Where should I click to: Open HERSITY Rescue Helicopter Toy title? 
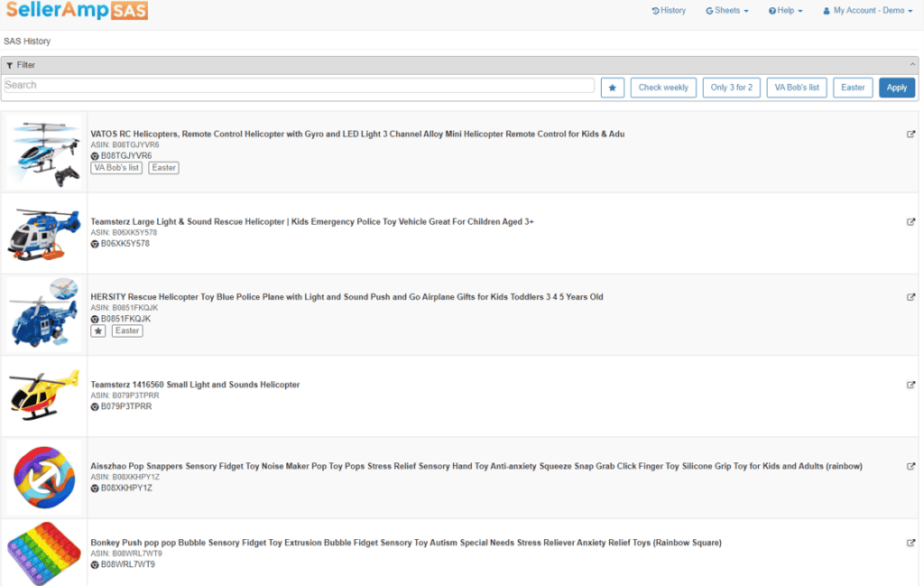tap(346, 297)
